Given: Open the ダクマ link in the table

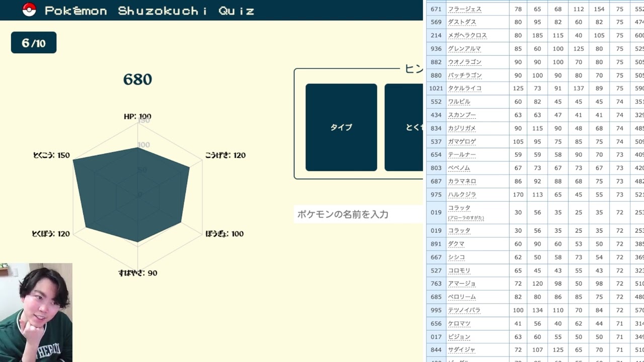Looking at the screenshot, I should (456, 244).
